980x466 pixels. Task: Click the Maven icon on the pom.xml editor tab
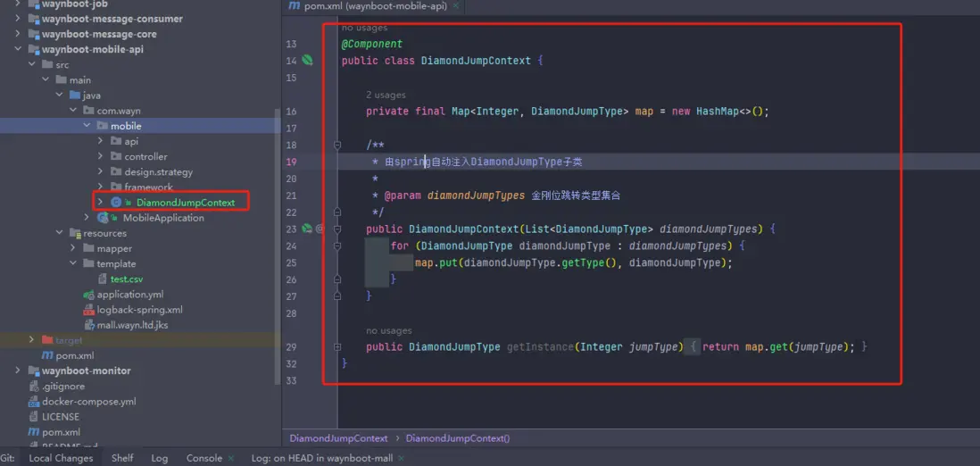coord(294,6)
